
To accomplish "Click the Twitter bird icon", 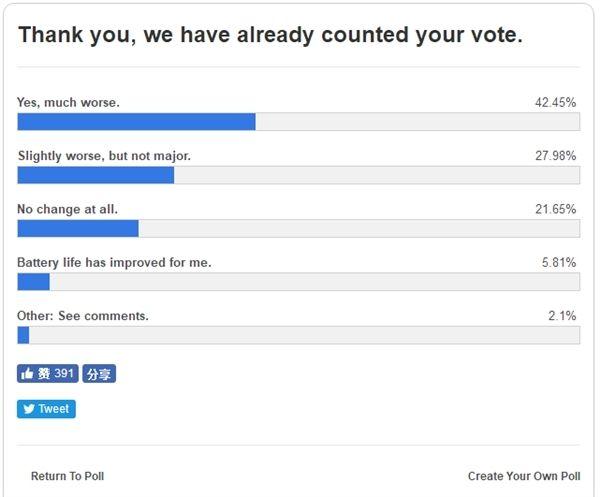I will coord(29,409).
